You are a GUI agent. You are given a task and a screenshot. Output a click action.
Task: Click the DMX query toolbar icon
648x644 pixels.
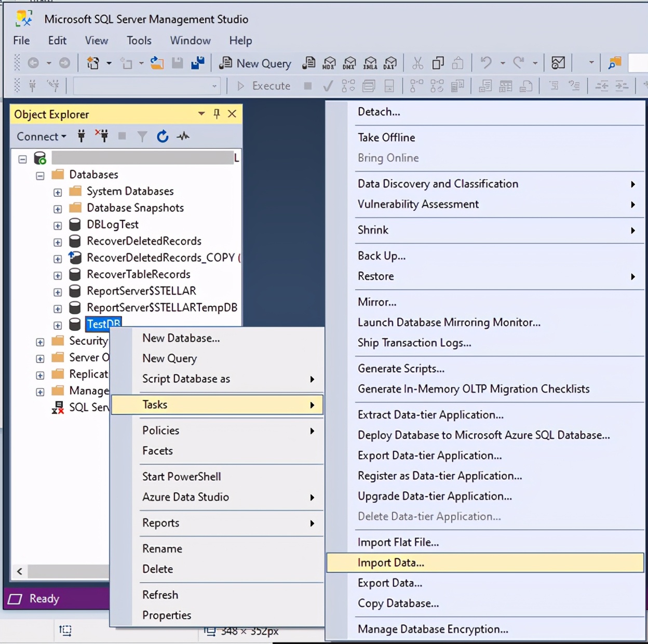tap(349, 63)
